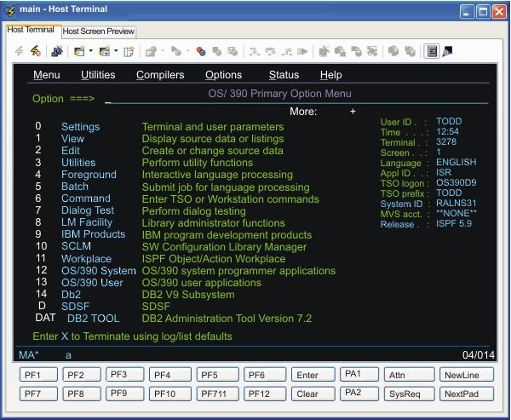511x420 pixels.
Task: Click the host connection properties computer icon
Action: pos(57,51)
